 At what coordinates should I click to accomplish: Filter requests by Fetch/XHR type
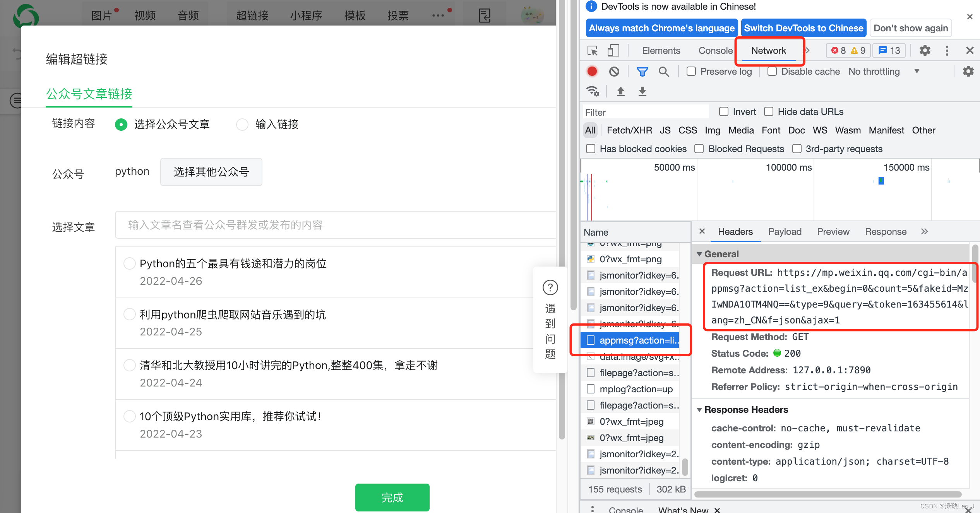tap(629, 130)
